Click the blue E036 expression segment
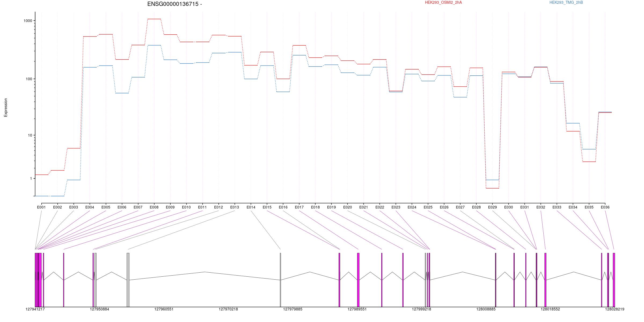This screenshot has width=644, height=322. 605,112
